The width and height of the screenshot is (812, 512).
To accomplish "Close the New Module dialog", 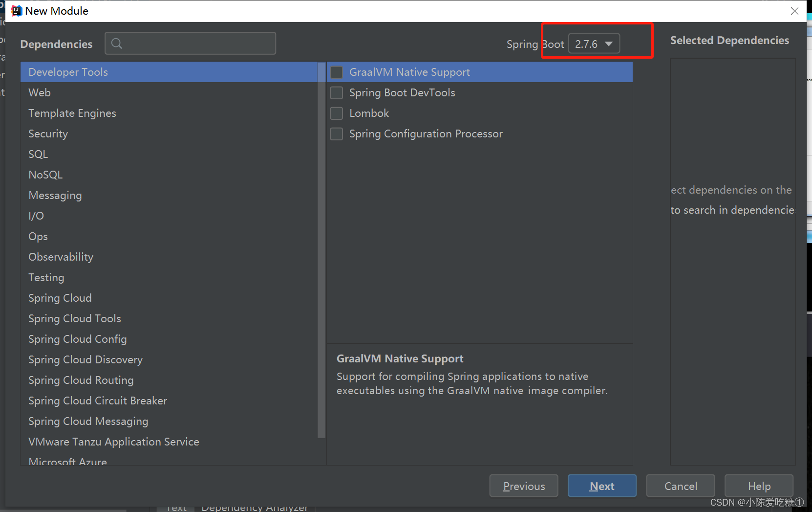I will click(794, 11).
